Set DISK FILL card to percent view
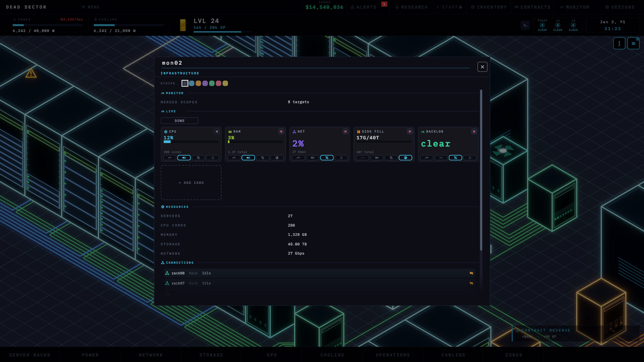The image size is (644, 362). tap(391, 158)
